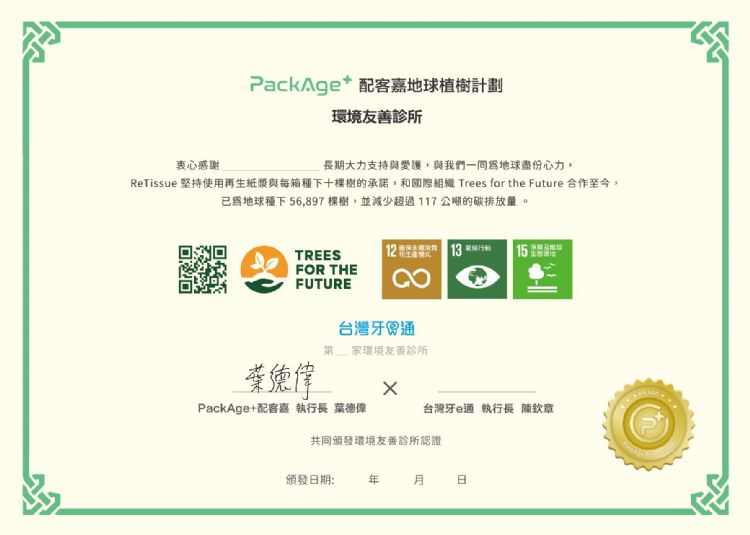Click the TREES FOR THE FUTURE text

[x=325, y=270]
